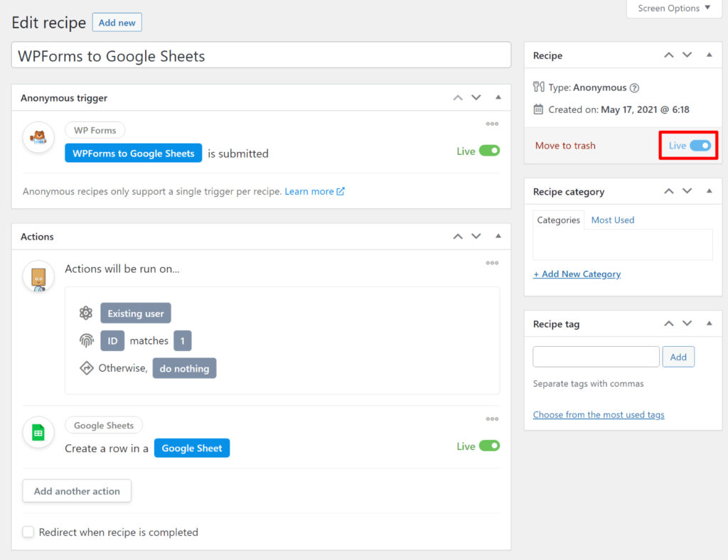Move Recipe category panel up
Viewport: 728px width, 560px height.
point(668,191)
